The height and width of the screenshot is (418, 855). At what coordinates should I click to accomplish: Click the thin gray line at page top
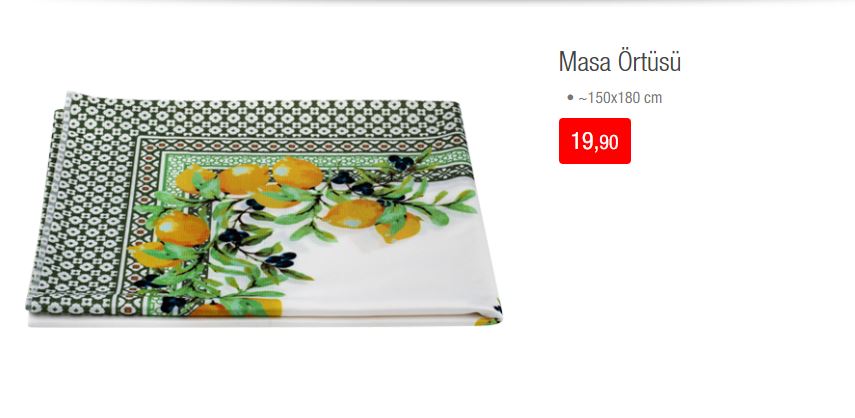coord(428,2)
